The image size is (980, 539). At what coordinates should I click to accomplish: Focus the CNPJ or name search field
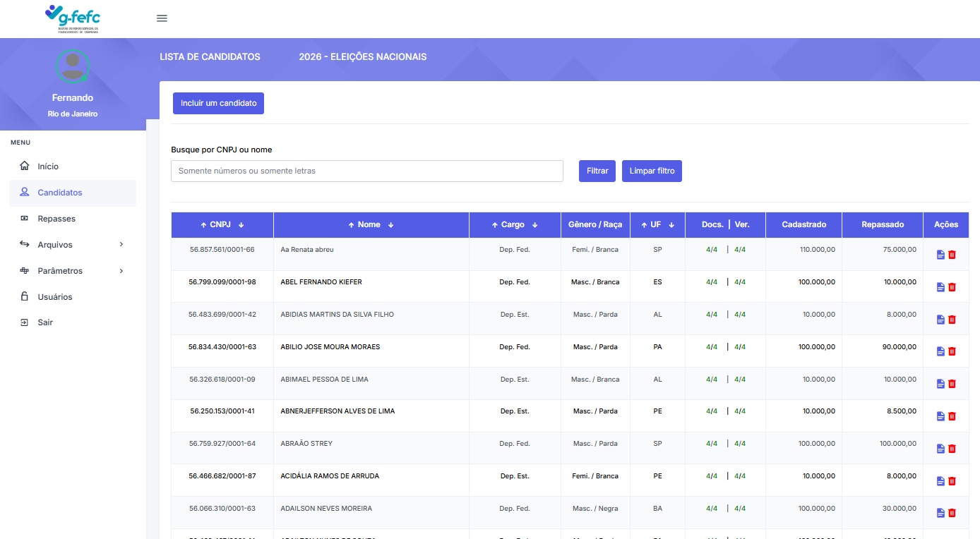point(366,171)
